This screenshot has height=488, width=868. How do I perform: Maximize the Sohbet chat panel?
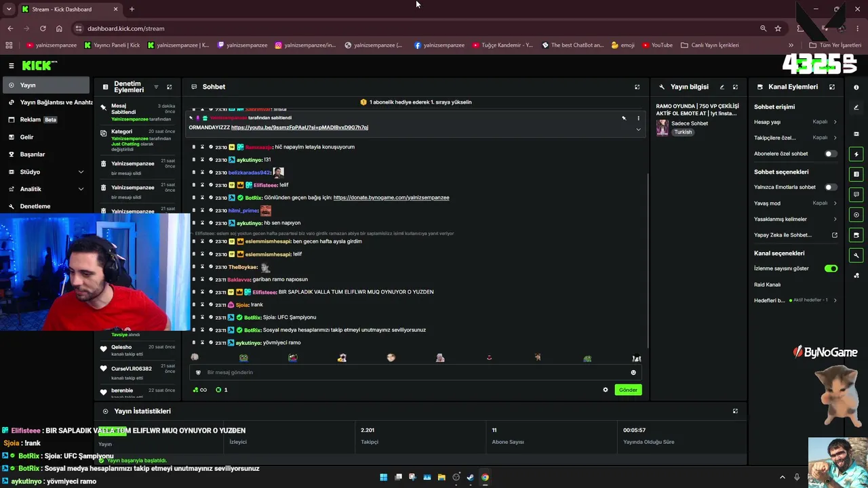(x=637, y=87)
